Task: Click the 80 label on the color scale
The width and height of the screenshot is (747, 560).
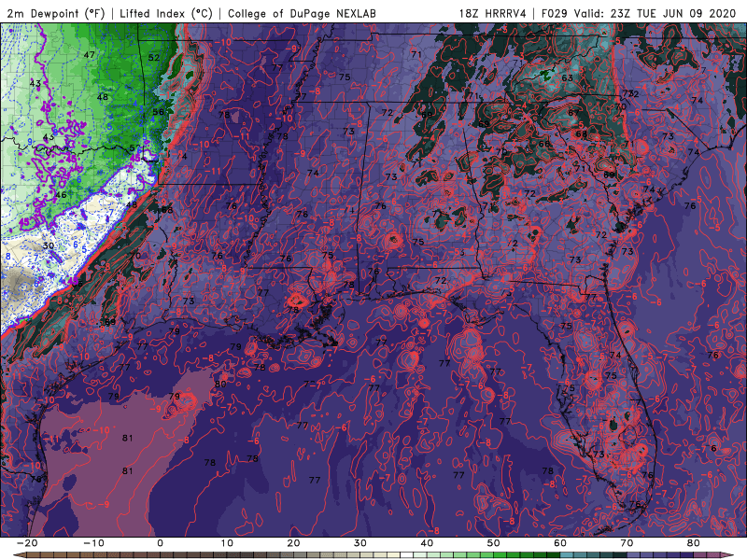Action: coord(694,543)
